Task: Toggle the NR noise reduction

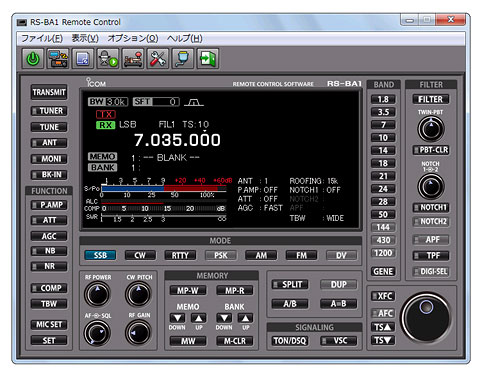Action: pyautogui.click(x=49, y=266)
